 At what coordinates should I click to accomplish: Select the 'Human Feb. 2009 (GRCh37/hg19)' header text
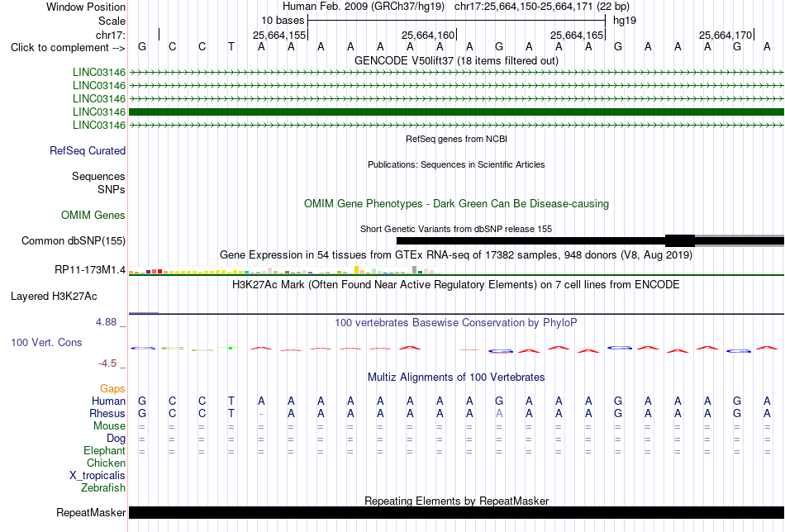364,7
